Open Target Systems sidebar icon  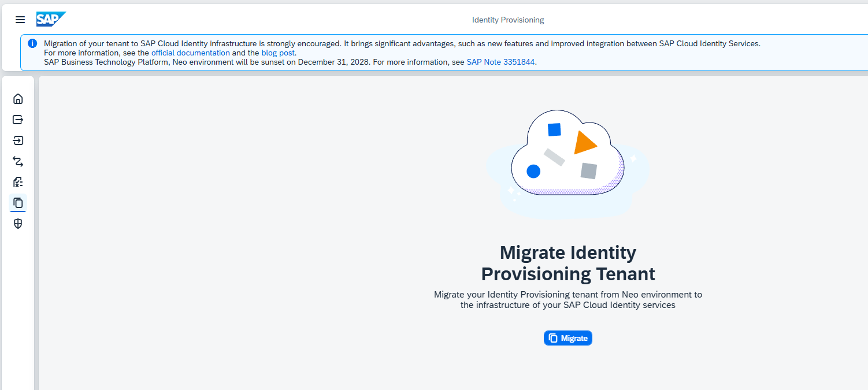point(18,140)
